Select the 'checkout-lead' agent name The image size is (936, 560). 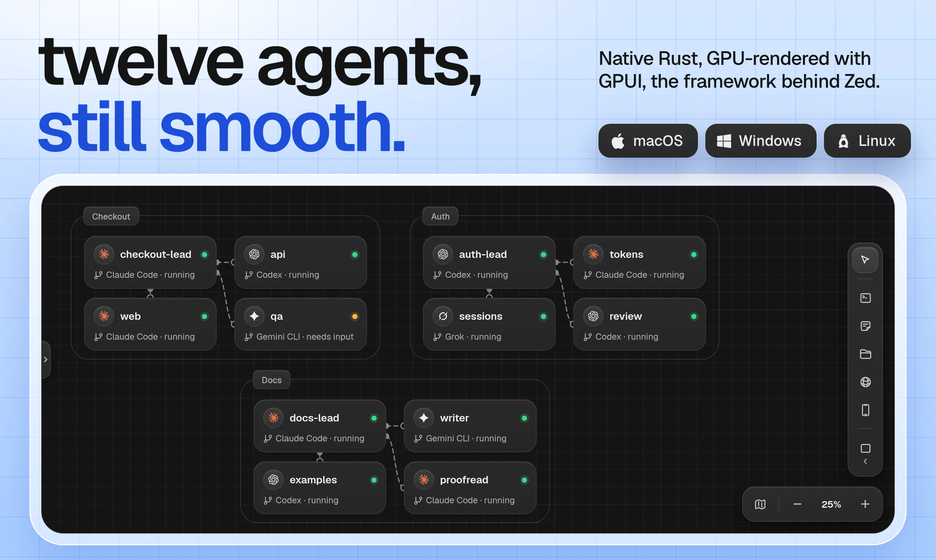point(156,254)
